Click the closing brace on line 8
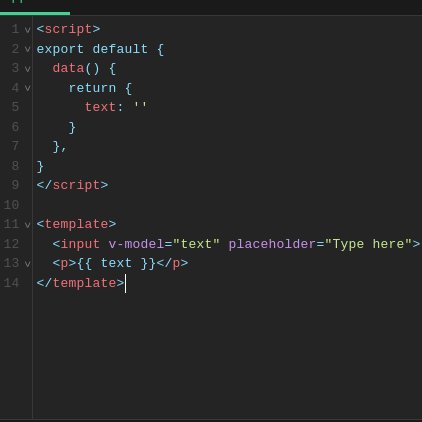Viewport: 422px width, 422px height. pos(40,166)
